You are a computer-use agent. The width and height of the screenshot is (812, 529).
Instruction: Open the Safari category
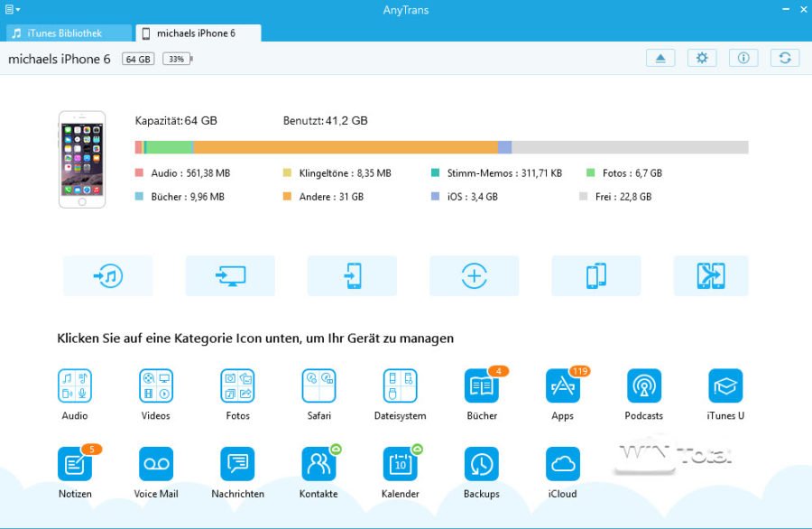coord(318,386)
